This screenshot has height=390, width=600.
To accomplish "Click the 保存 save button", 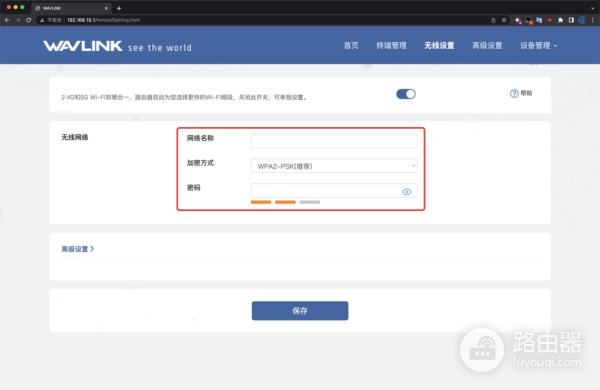I will click(x=300, y=311).
